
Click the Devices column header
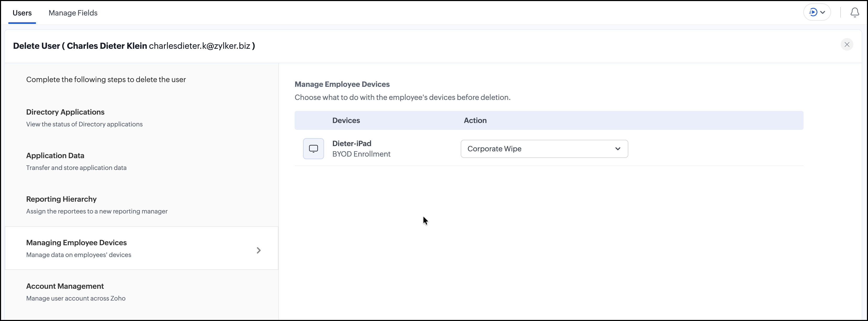346,120
